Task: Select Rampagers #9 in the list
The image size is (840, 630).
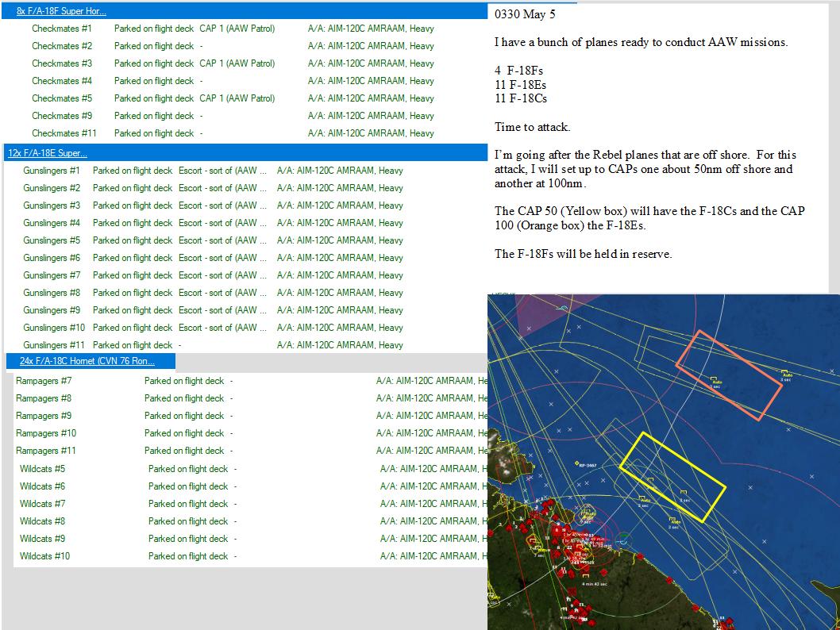Action: click(x=44, y=416)
